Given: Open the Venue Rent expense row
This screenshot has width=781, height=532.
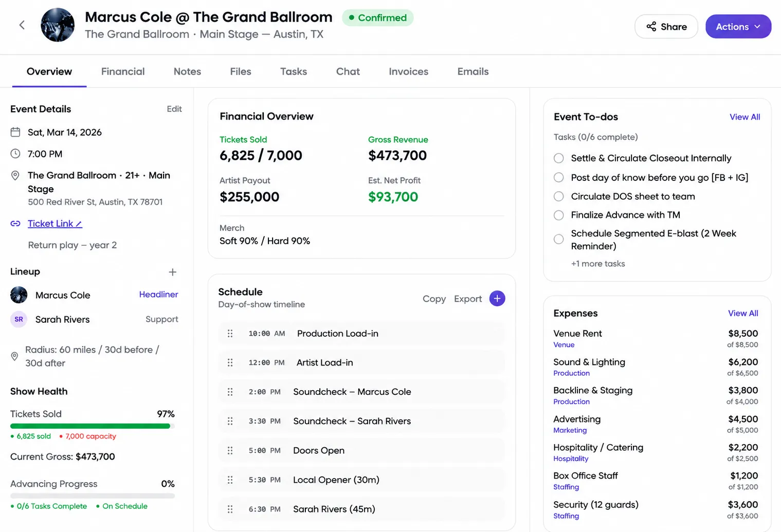Looking at the screenshot, I should (x=656, y=338).
